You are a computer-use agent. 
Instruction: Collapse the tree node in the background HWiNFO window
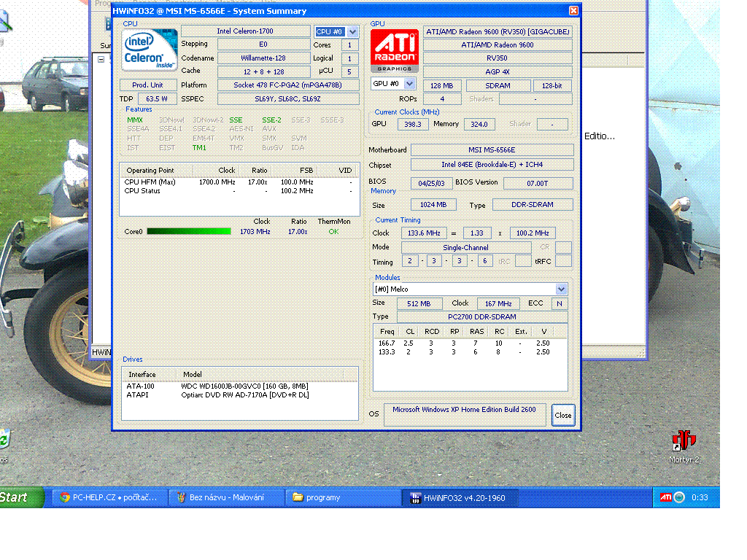click(101, 60)
